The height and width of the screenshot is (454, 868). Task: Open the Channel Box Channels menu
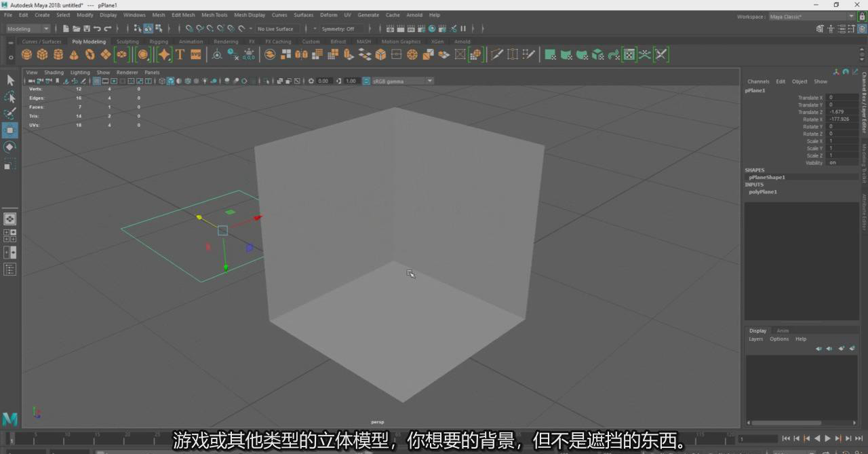758,81
